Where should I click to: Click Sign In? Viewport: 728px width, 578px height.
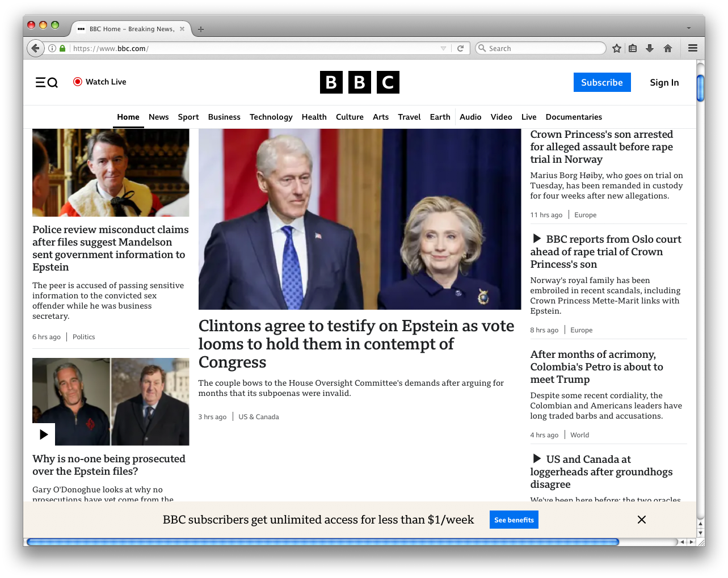click(664, 82)
